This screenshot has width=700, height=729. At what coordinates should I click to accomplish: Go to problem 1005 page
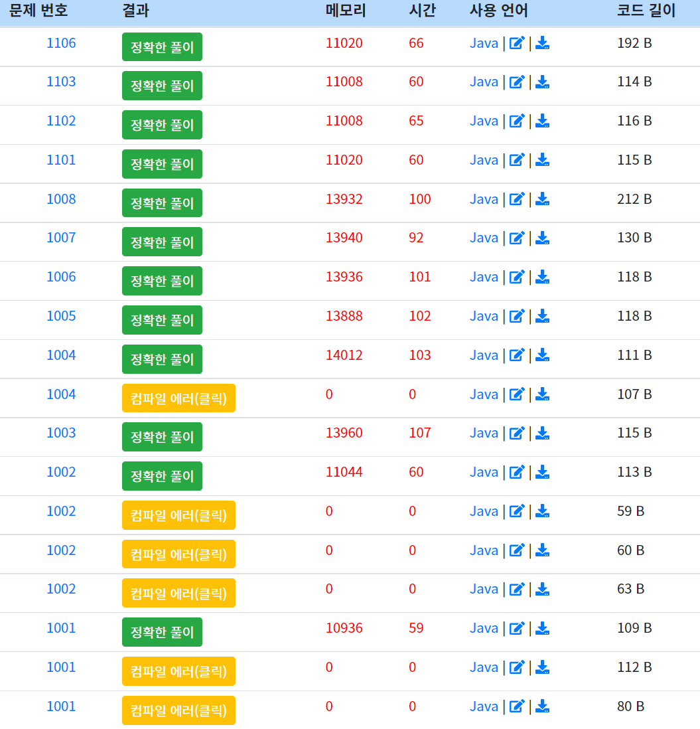[x=61, y=315]
